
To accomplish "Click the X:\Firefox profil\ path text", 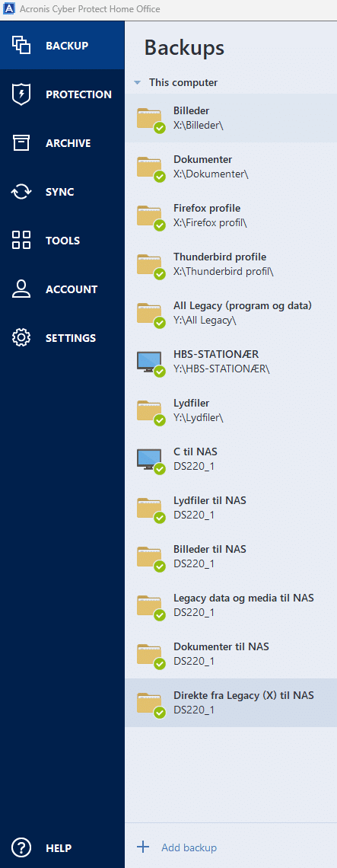I will (x=210, y=222).
